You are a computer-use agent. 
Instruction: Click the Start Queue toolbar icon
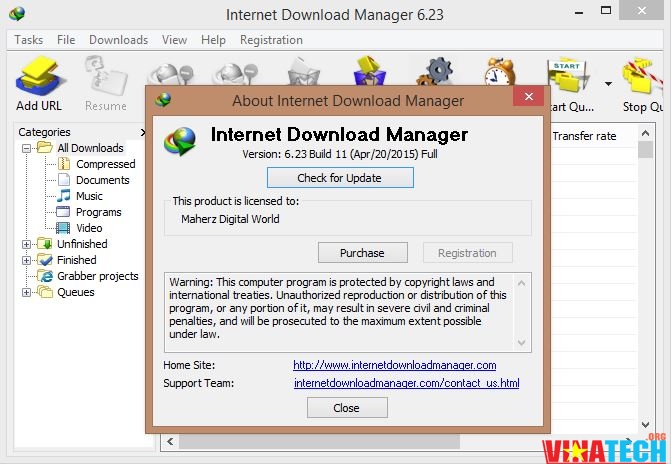[567, 77]
